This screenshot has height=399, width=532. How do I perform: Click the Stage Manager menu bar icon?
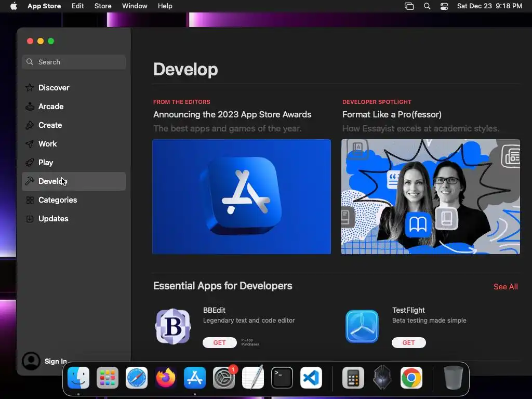[x=409, y=6]
